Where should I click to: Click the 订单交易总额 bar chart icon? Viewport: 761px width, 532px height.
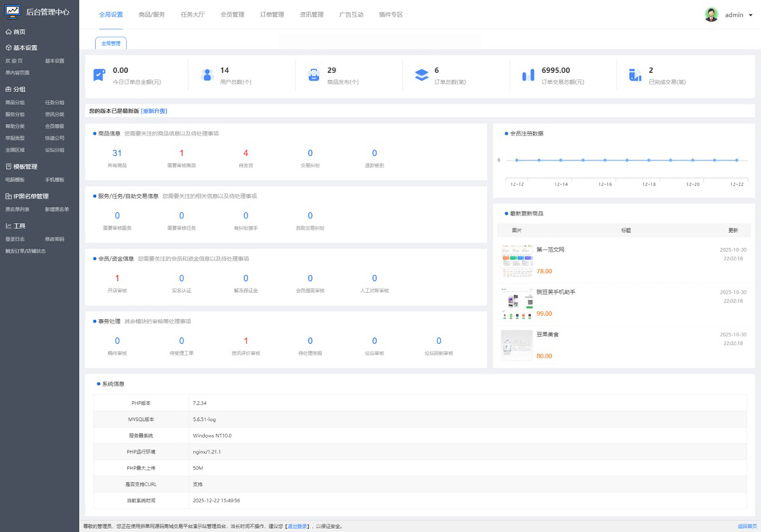click(528, 75)
